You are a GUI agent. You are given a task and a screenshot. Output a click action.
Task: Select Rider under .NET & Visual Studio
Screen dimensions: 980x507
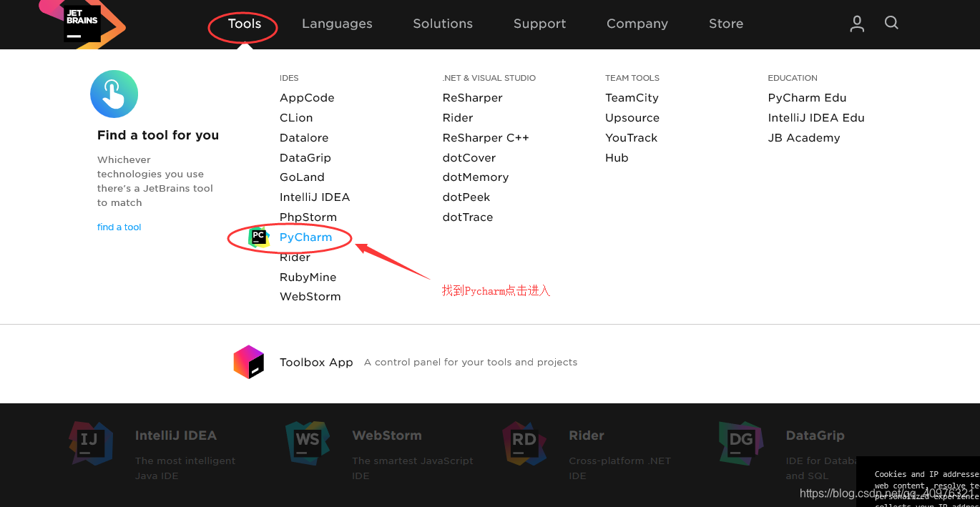[458, 118]
